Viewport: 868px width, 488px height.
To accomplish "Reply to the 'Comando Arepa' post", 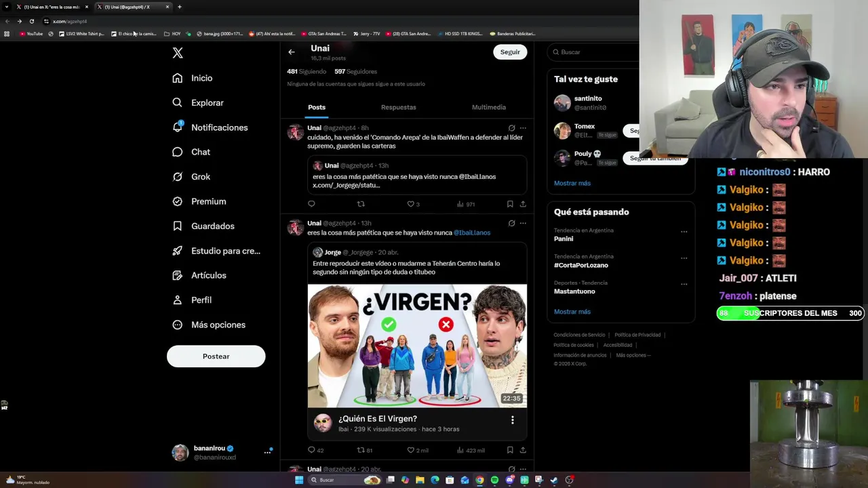I will coord(311,204).
